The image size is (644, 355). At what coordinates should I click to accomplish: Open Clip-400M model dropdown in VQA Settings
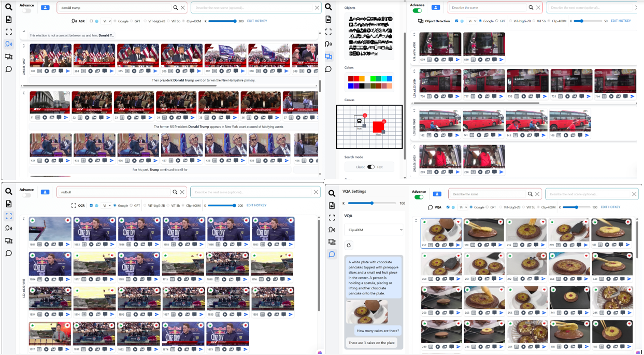pos(374,230)
